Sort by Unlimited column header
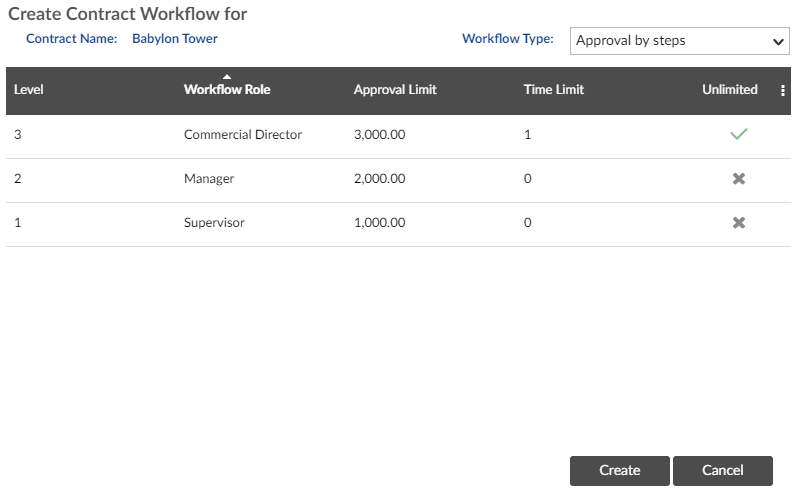The width and height of the screenshot is (799, 498). [730, 90]
